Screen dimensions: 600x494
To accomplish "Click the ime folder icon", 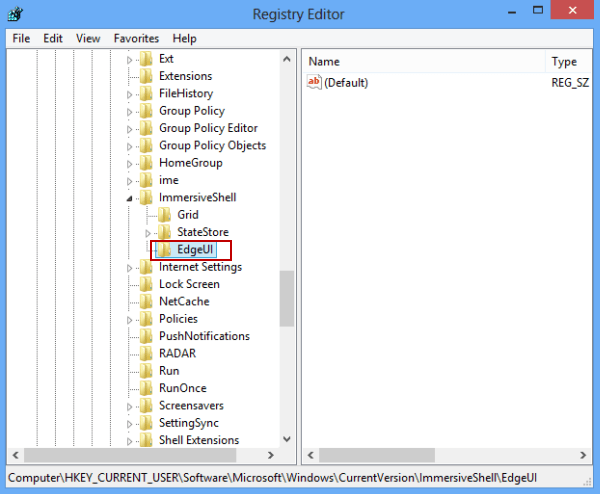I will [146, 180].
